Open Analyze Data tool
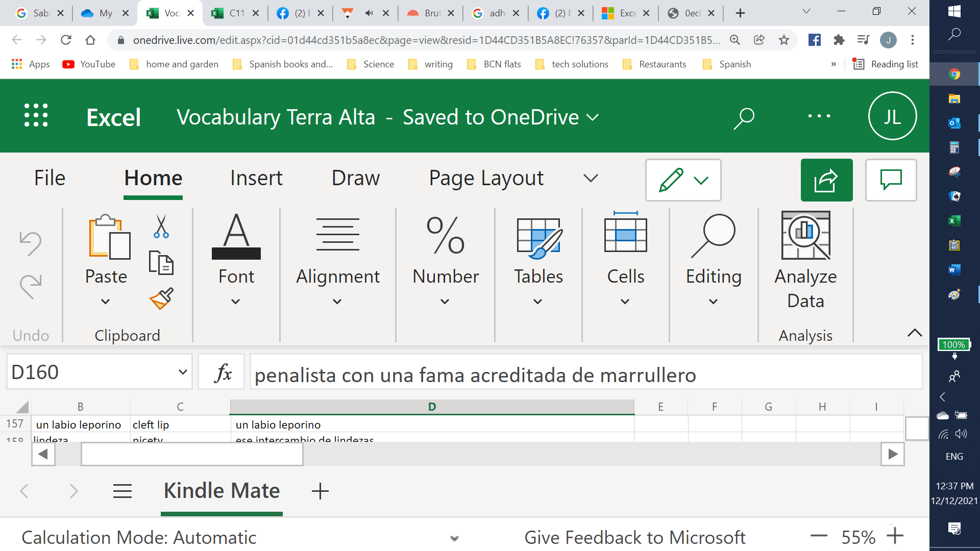This screenshot has width=980, height=551. point(805,260)
